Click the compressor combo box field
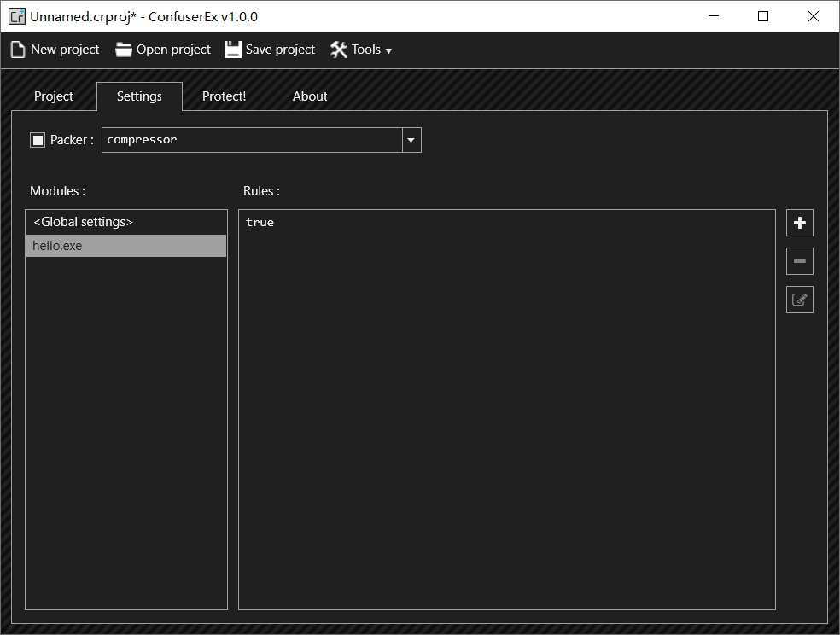Image resolution: width=840 pixels, height=635 pixels. point(261,140)
